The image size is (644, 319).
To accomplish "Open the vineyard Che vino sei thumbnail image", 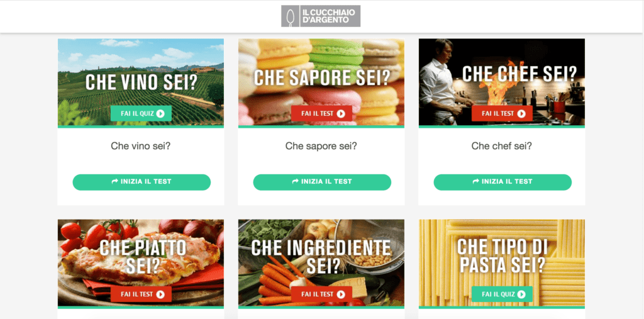I will tap(141, 82).
